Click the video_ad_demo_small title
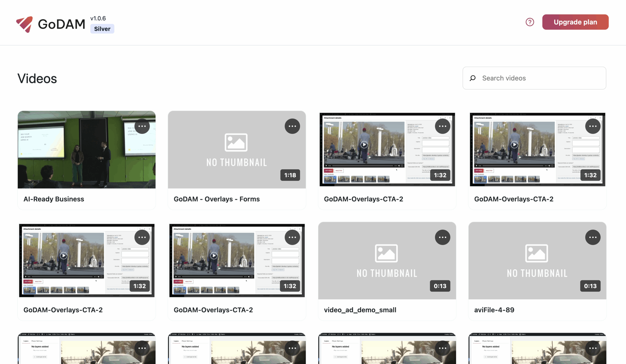Image resolution: width=626 pixels, height=364 pixels. click(x=360, y=310)
